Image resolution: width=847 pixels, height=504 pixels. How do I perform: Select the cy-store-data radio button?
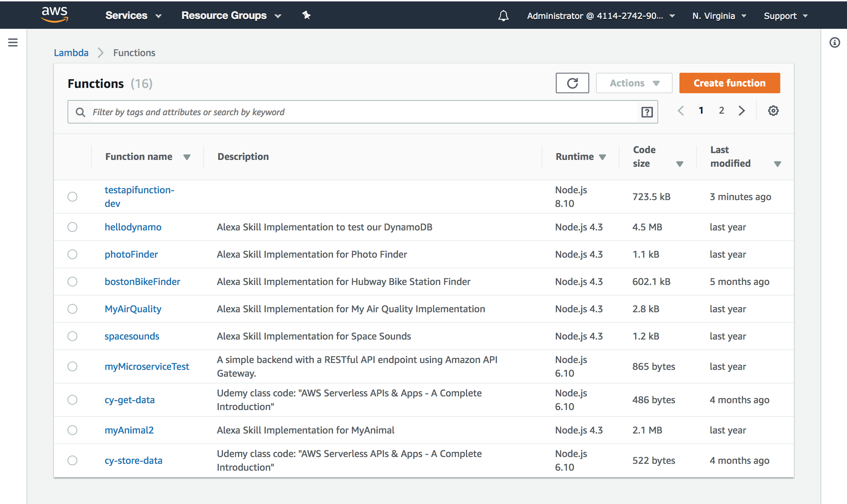pos(72,460)
